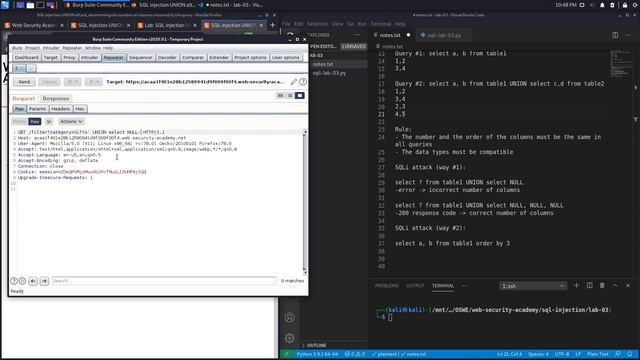Edit the target with the pencil icon
The height and width of the screenshot is (360, 640).
(x=293, y=82)
